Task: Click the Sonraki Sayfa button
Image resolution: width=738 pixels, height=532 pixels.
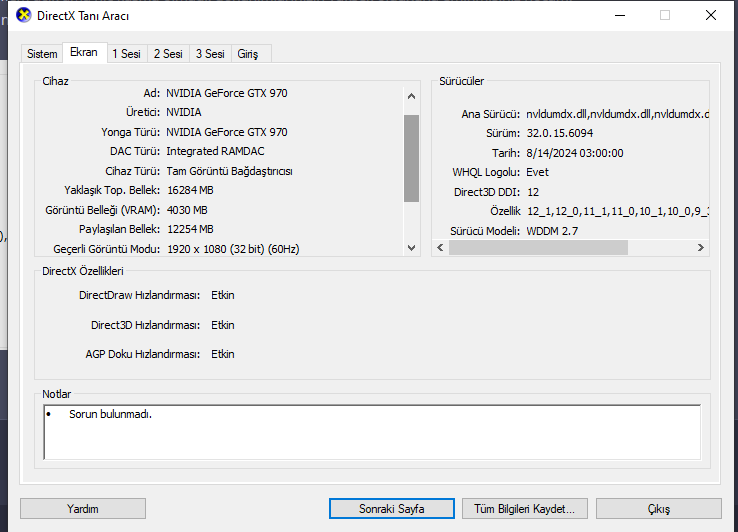Action: coord(392,509)
